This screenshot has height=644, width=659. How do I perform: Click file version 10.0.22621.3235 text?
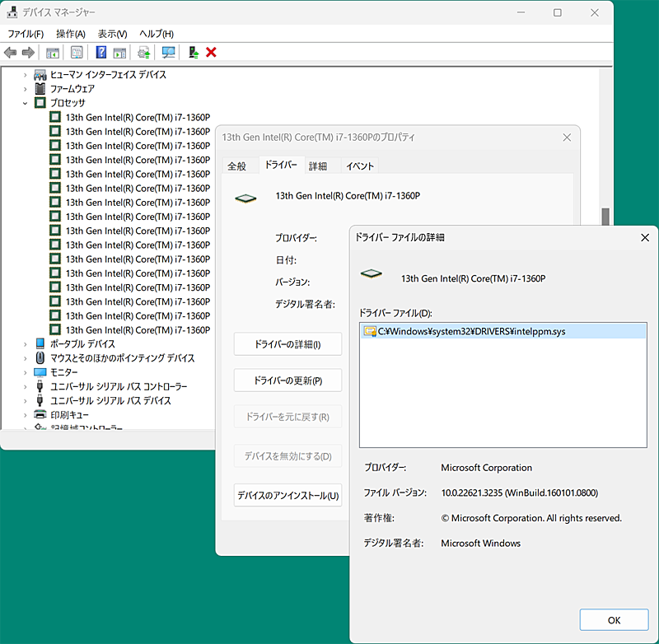520,492
